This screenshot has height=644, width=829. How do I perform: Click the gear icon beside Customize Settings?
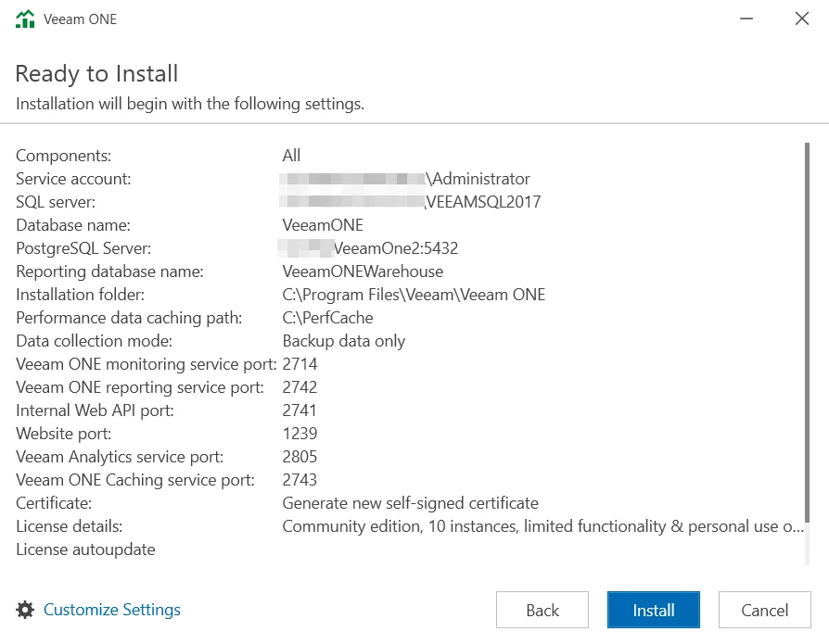pyautogui.click(x=26, y=610)
